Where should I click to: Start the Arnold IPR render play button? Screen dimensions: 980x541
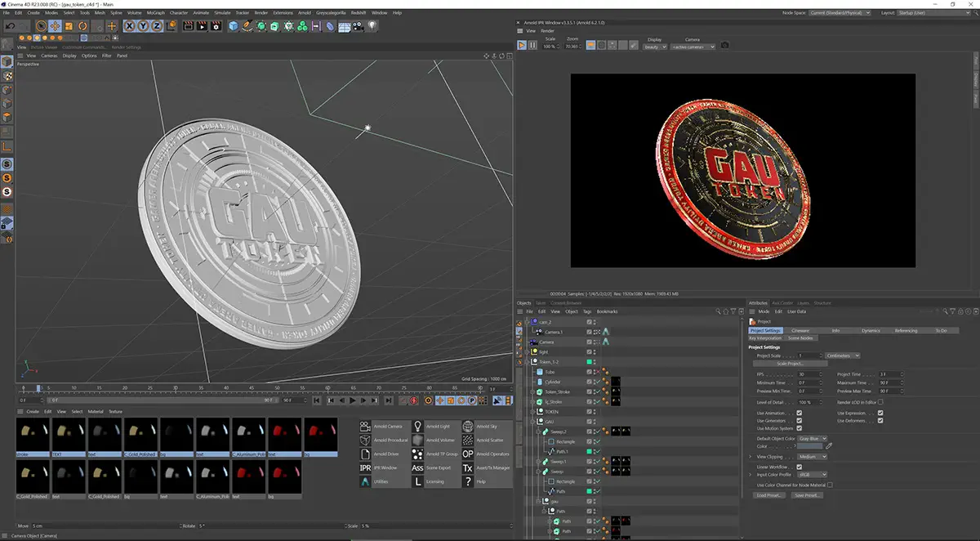pos(522,46)
